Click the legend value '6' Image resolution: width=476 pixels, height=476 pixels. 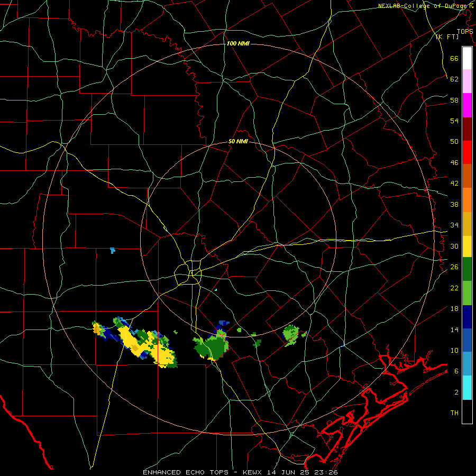click(x=456, y=371)
